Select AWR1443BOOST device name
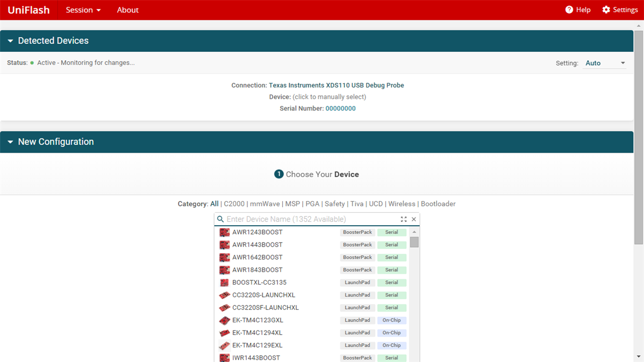 tap(257, 245)
